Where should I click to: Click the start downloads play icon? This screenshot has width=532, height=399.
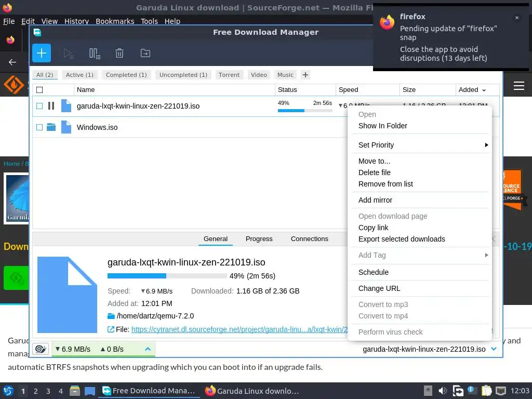[x=69, y=54]
